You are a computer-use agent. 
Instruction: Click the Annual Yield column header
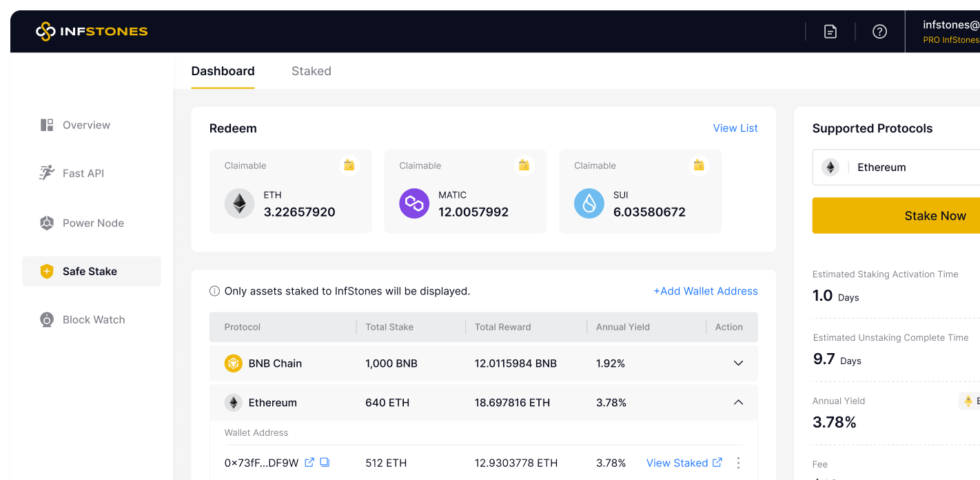point(623,327)
